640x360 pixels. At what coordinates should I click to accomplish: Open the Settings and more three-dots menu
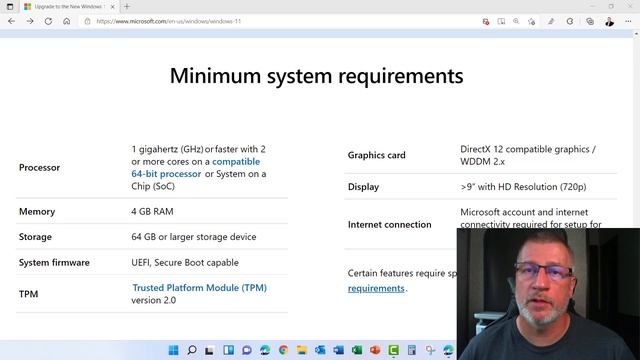628,21
